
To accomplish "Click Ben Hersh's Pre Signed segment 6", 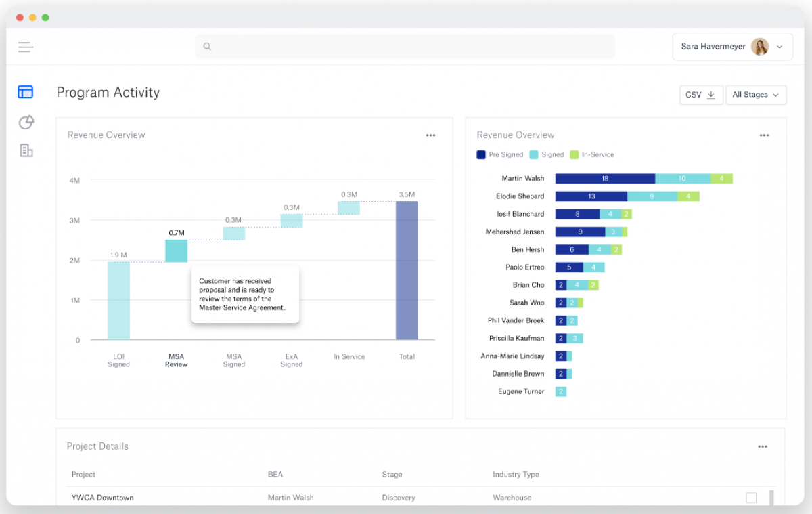I will (x=572, y=249).
